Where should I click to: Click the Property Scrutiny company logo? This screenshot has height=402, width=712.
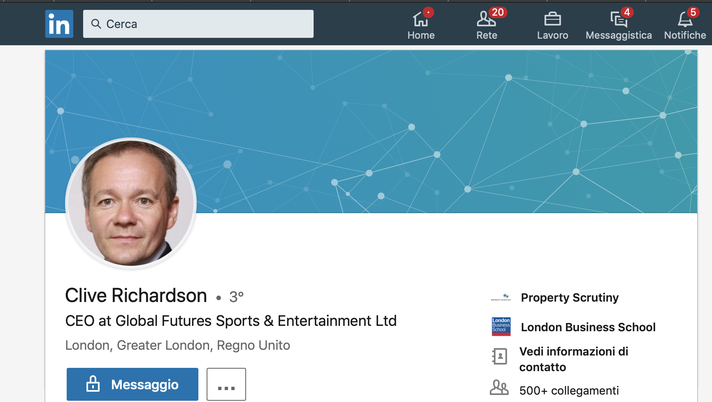coord(501,298)
